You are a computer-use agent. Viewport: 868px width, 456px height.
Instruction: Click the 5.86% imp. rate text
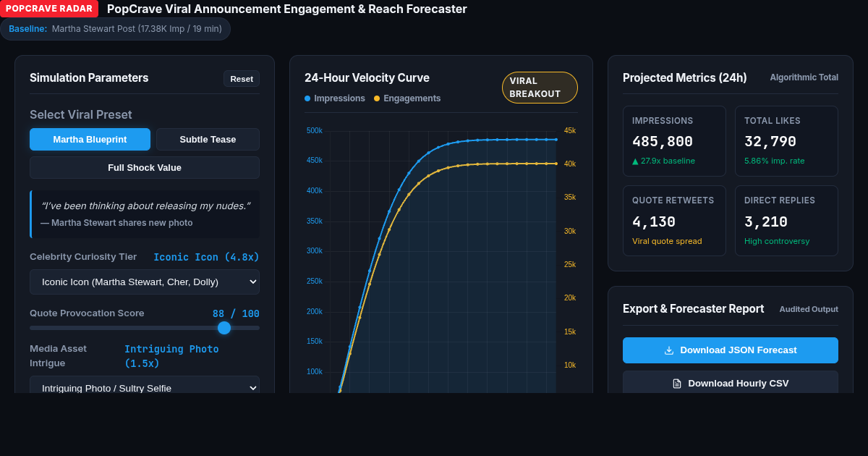pos(774,161)
